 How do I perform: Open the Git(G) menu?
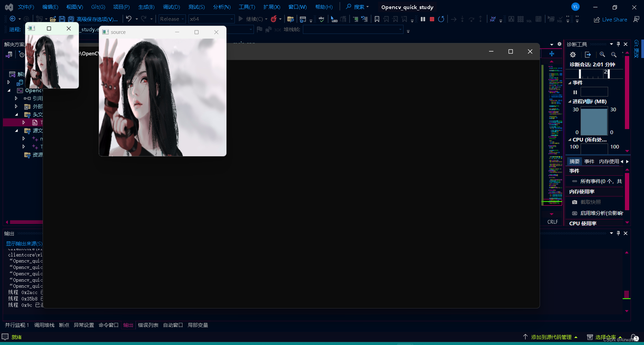point(98,7)
